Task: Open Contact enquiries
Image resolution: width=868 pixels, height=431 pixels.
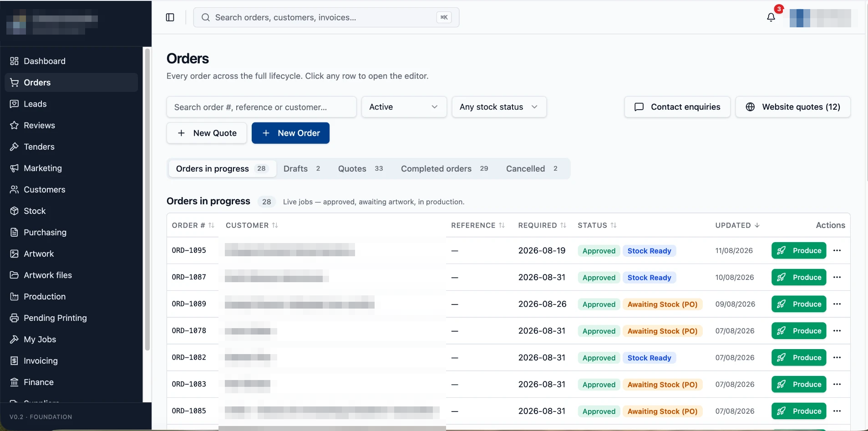Action: pos(677,107)
